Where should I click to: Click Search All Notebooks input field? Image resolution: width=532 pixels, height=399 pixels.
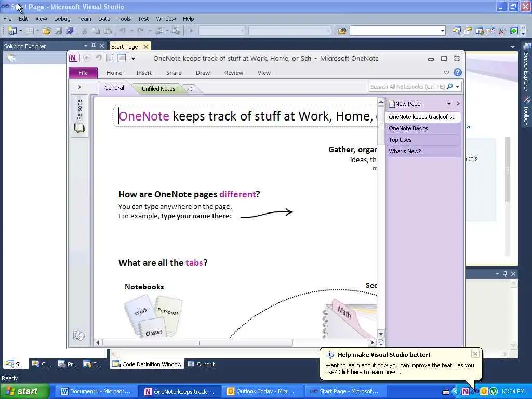(x=407, y=87)
